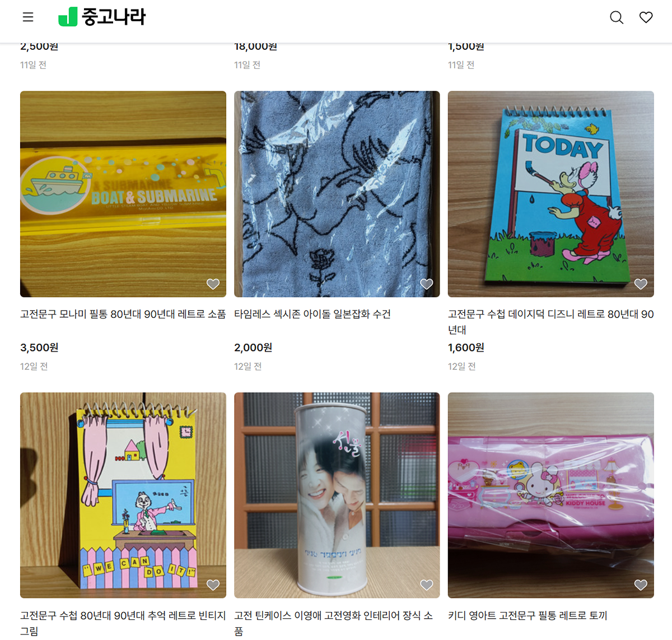672x640 pixels.
Task: View the yellow submarine pencil case photo
Action: click(123, 194)
